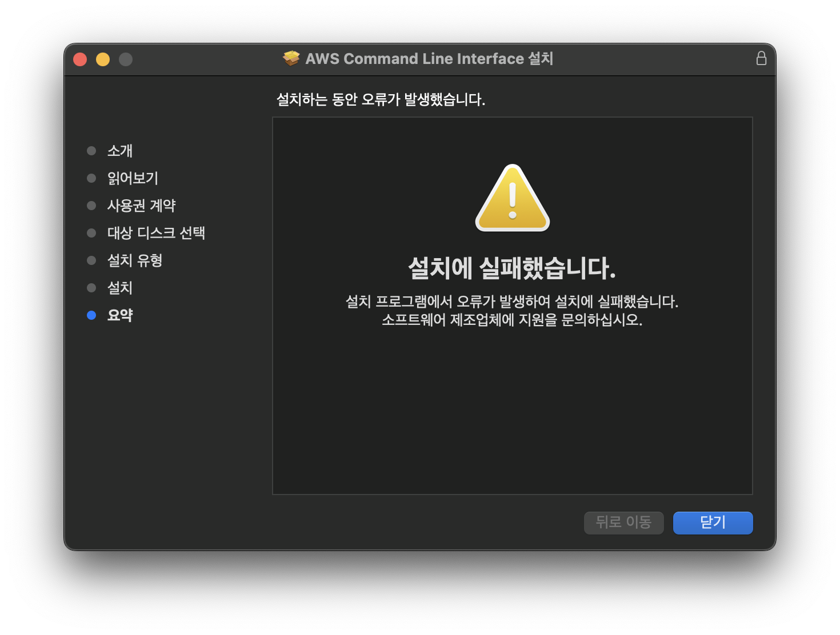Minimize the installer with the yellow button

pos(103,59)
